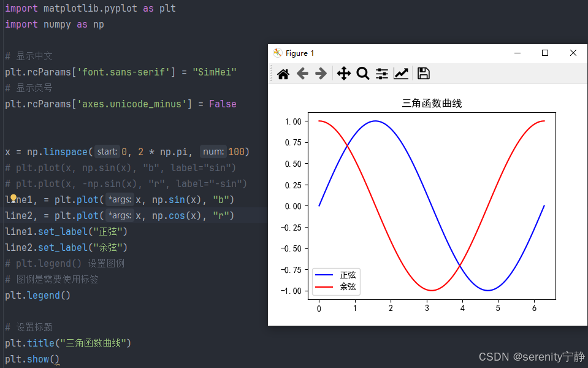
Task: Click the "b" color string in line1
Action: tap(221, 199)
